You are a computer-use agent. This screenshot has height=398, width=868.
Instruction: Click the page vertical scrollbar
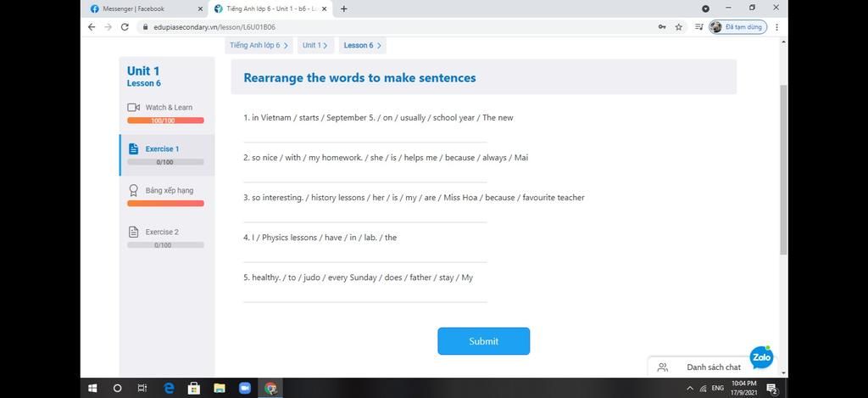click(783, 171)
